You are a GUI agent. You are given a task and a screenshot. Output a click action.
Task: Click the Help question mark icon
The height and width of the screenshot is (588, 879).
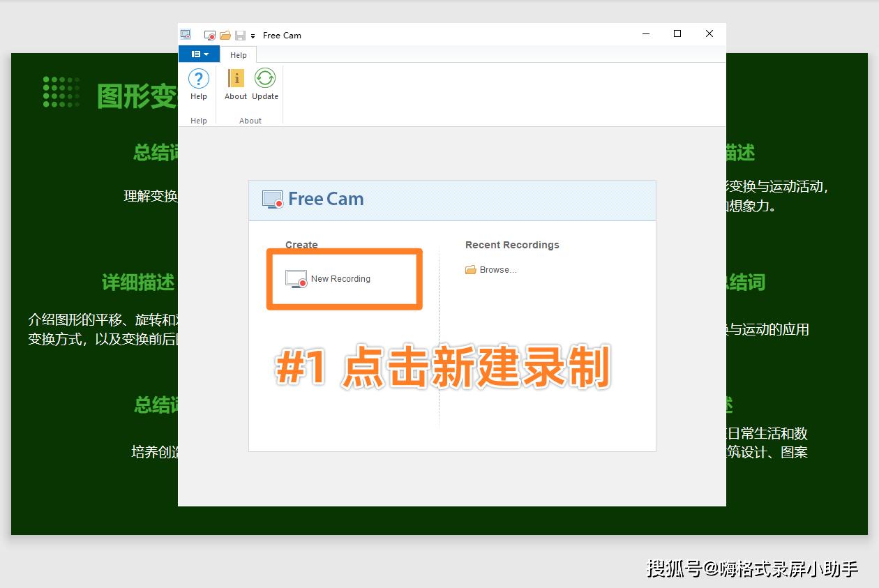click(x=199, y=79)
